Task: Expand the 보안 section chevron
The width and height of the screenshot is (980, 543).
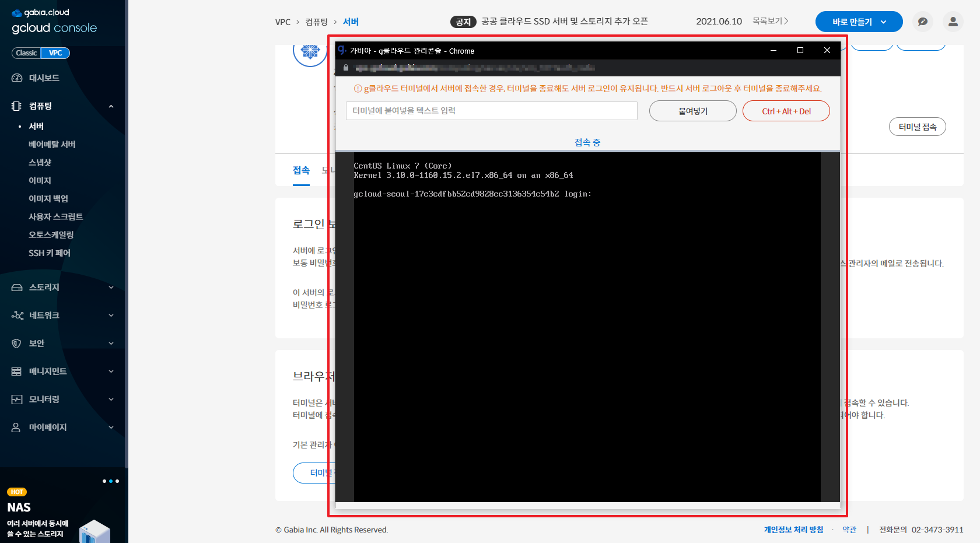Action: (111, 344)
